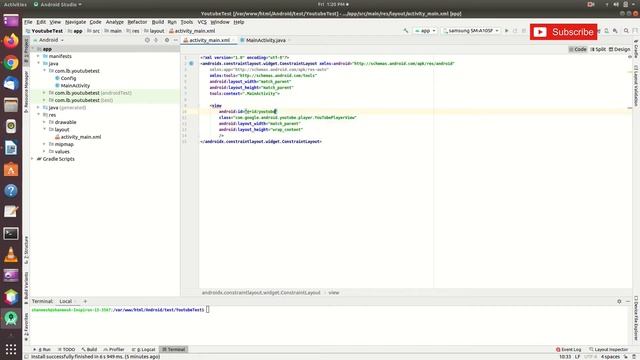Open the Files manager from the dock
Screen dimensions: 640x360
[11, 105]
